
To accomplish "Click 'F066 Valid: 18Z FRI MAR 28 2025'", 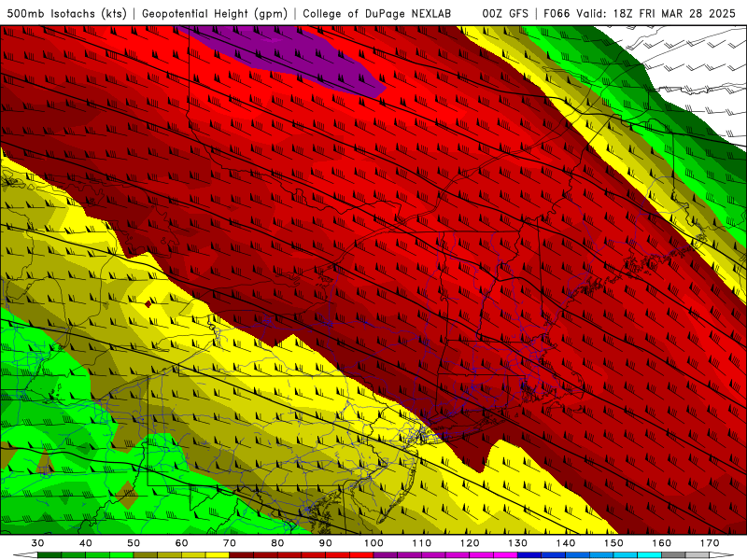I will pyautogui.click(x=640, y=13).
